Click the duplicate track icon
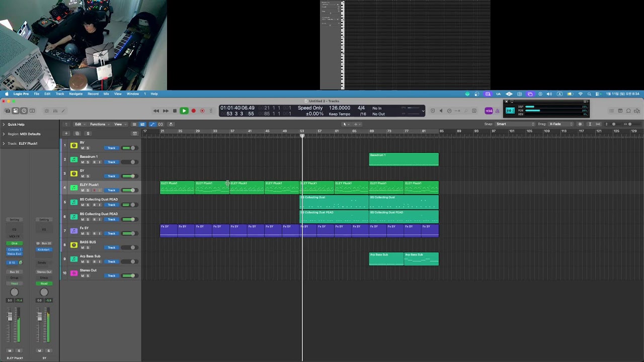 (x=77, y=133)
